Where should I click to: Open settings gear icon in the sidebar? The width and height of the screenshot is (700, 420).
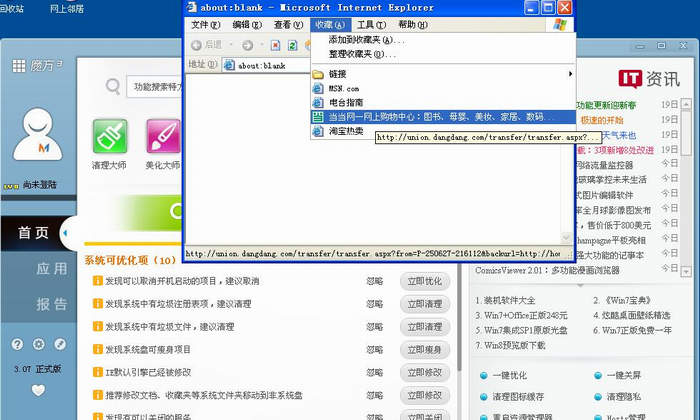point(38,344)
